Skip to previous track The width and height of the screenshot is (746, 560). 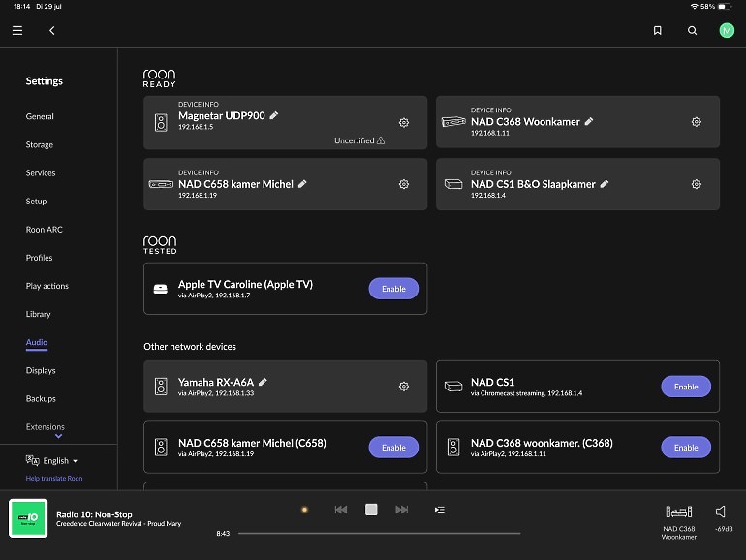click(x=341, y=510)
